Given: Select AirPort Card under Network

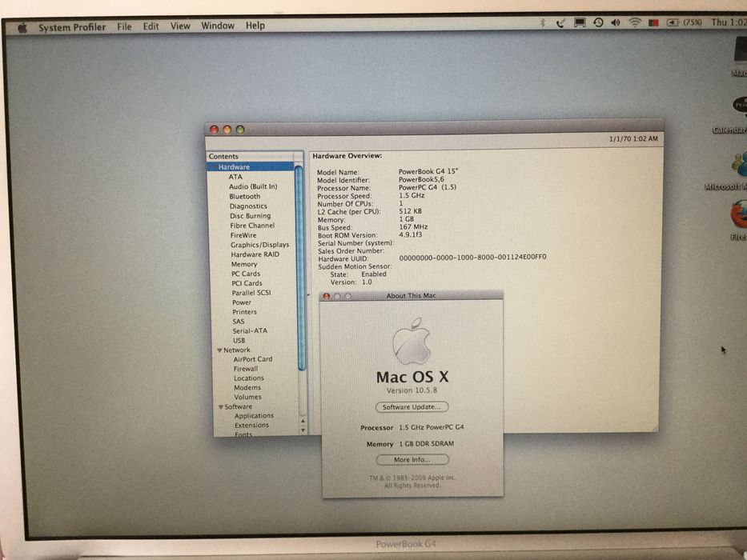Looking at the screenshot, I should tap(253, 359).
